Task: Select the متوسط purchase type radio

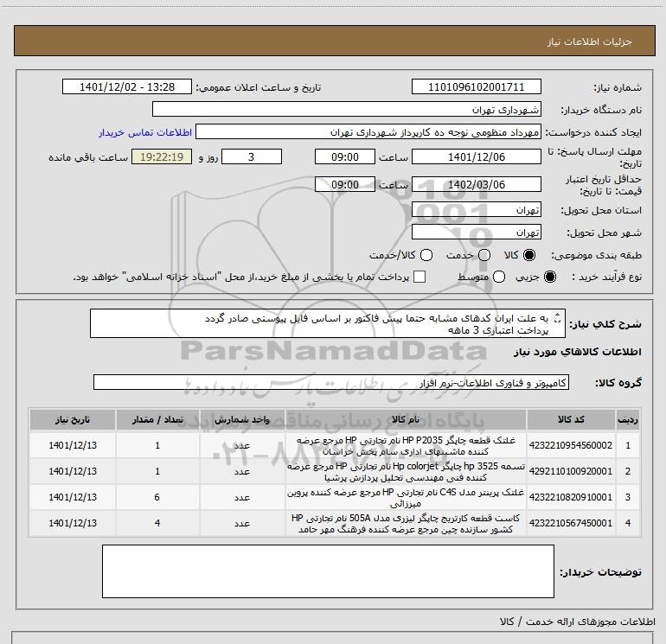Action: point(499,277)
